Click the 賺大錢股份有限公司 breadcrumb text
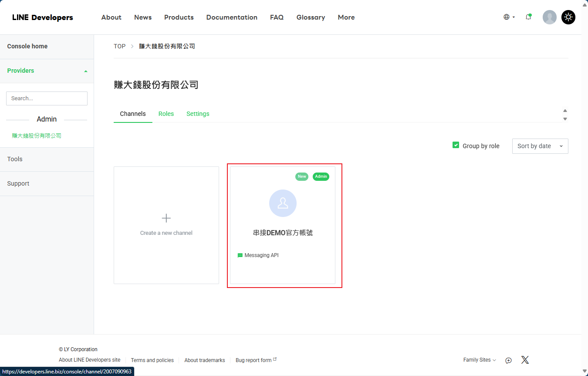 [x=167, y=46]
